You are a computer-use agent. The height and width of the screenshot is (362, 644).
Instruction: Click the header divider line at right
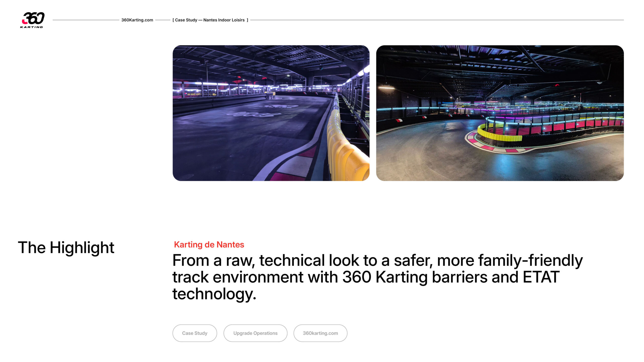(437, 20)
